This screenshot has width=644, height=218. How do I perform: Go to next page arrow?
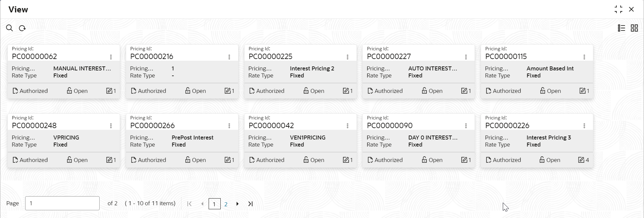237,204
